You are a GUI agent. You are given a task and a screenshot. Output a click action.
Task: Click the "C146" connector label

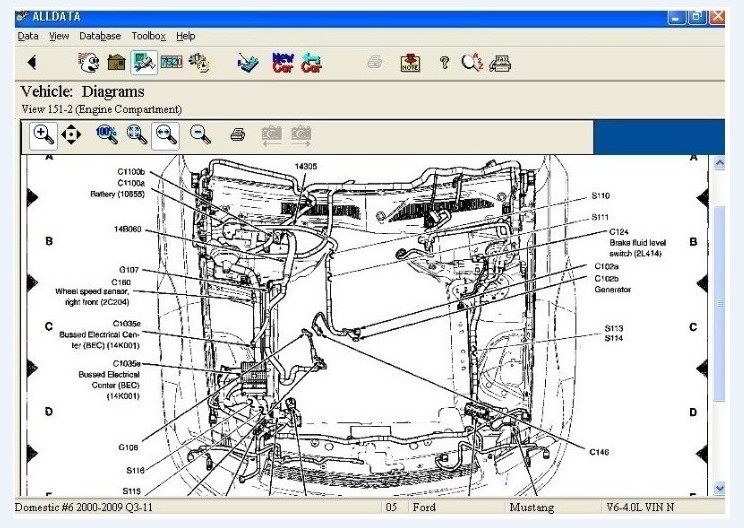(x=599, y=452)
